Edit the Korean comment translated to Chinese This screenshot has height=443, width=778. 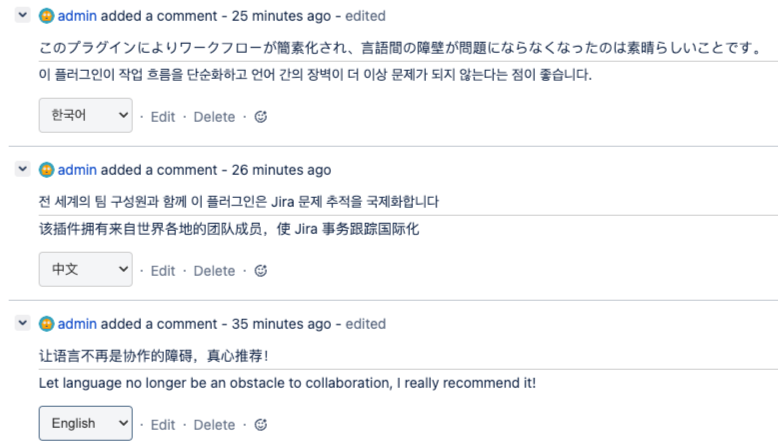(x=163, y=271)
